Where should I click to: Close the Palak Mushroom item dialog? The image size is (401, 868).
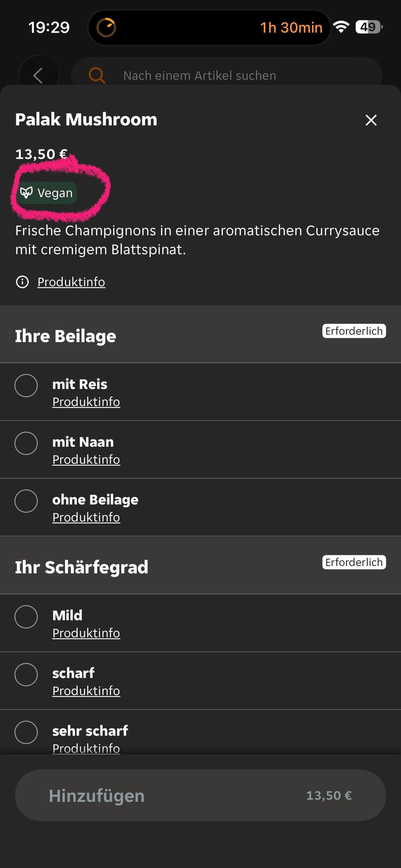click(x=371, y=120)
